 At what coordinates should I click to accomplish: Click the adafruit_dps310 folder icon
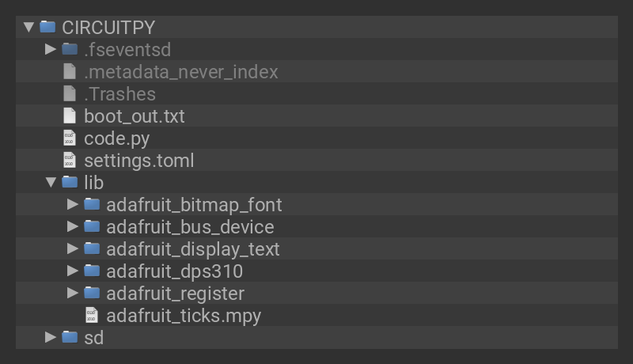click(92, 271)
